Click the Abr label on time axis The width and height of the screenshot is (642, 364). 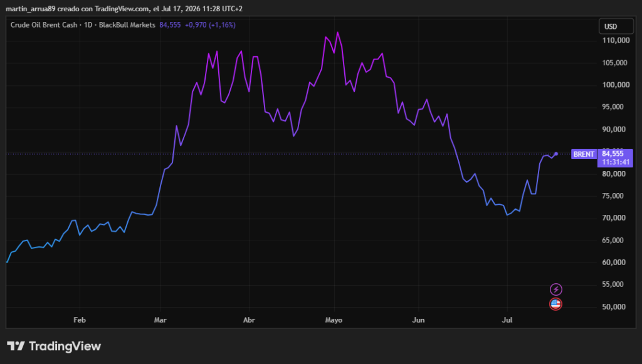point(249,320)
